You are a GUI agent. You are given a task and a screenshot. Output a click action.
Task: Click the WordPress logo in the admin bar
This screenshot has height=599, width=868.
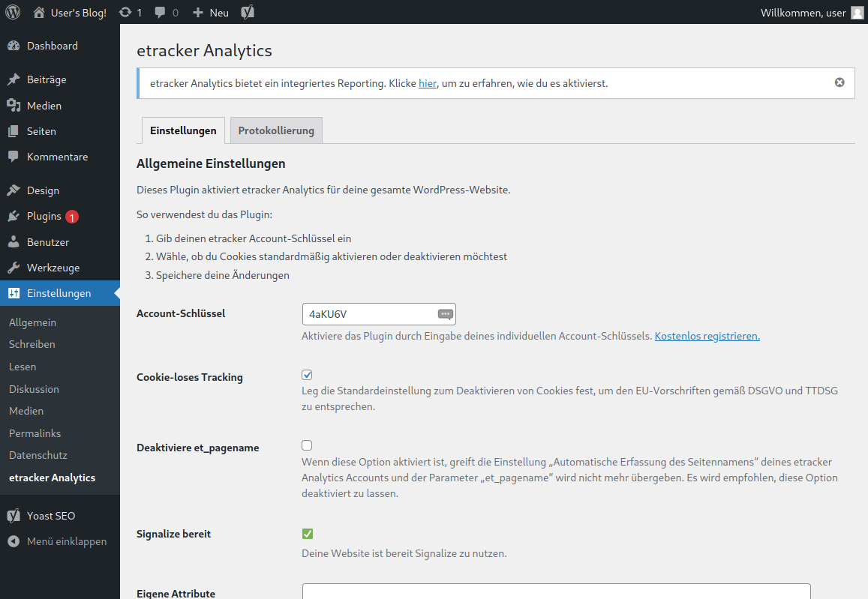[12, 11]
